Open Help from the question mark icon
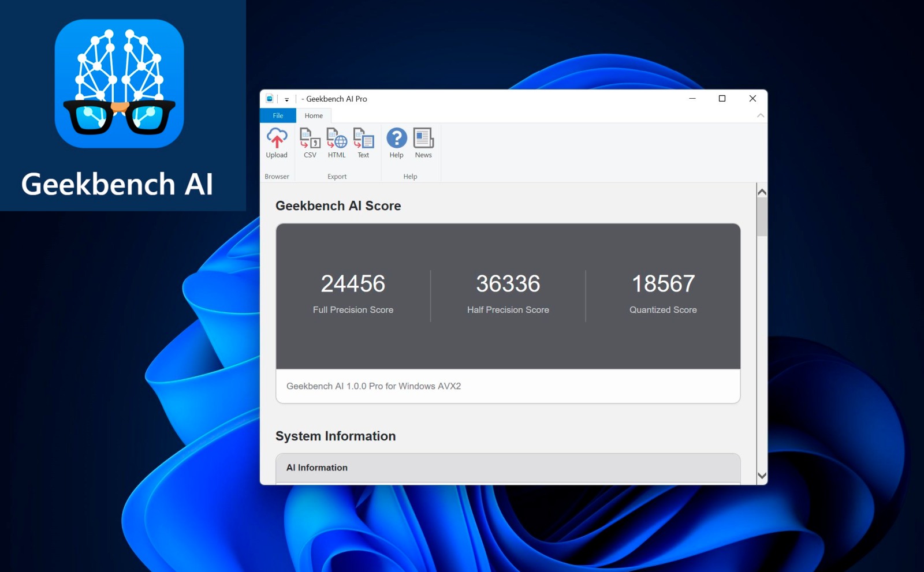This screenshot has height=572, width=924. point(397,143)
